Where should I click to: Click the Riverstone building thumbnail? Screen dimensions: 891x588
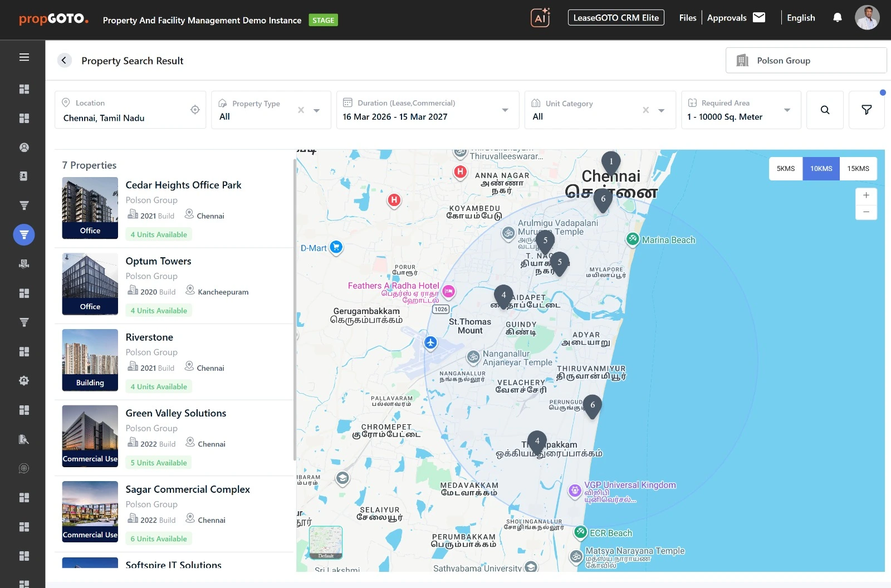[x=90, y=360]
